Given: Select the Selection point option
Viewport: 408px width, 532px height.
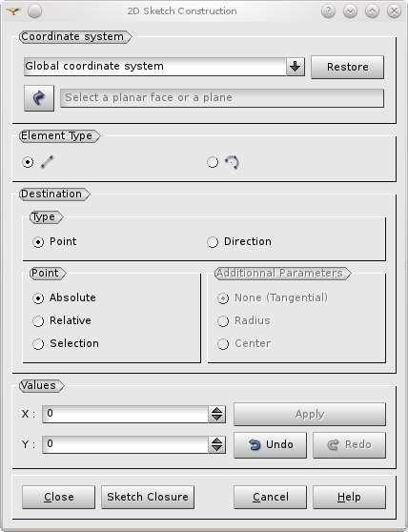Looking at the screenshot, I should tap(66, 343).
